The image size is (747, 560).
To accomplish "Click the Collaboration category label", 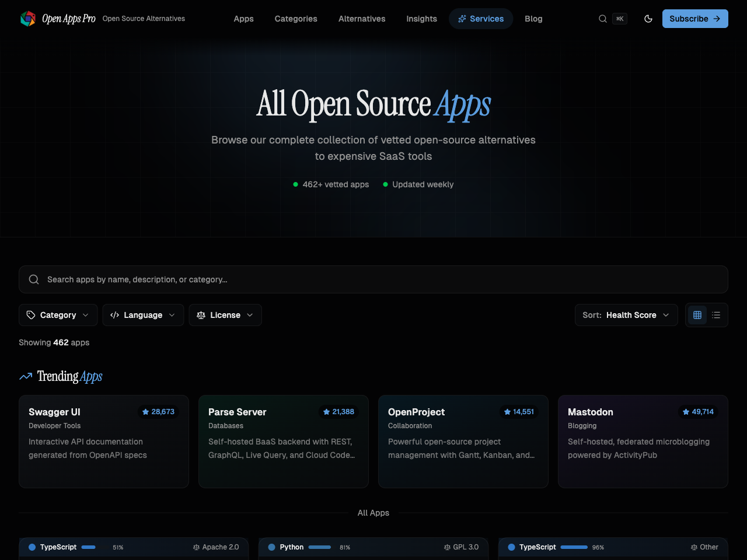I will tap(410, 426).
